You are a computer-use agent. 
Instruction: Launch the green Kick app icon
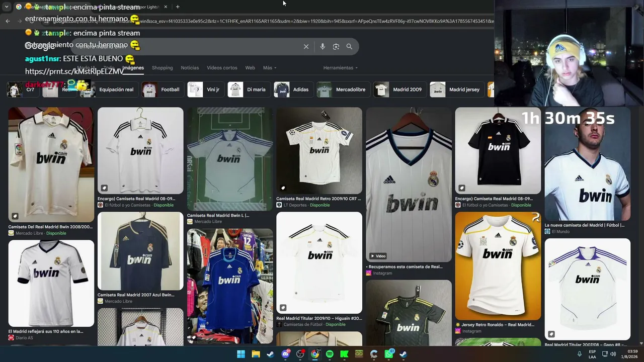(344, 354)
